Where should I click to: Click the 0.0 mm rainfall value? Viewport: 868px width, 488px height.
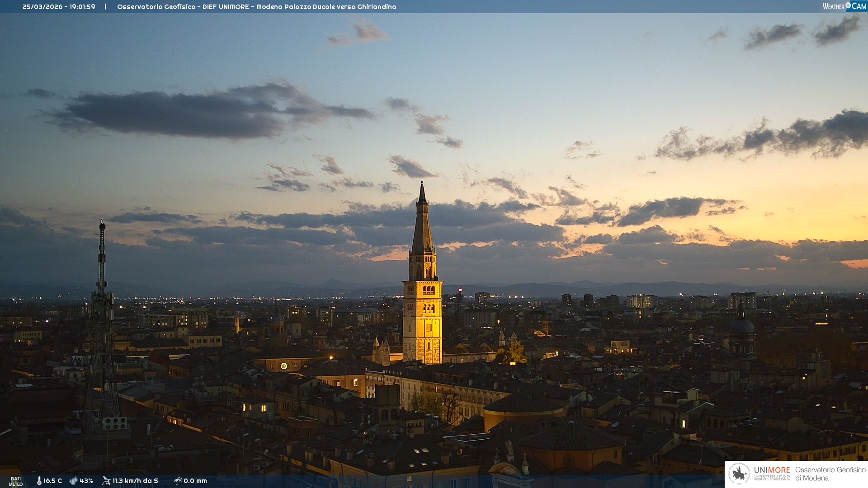pos(195,481)
